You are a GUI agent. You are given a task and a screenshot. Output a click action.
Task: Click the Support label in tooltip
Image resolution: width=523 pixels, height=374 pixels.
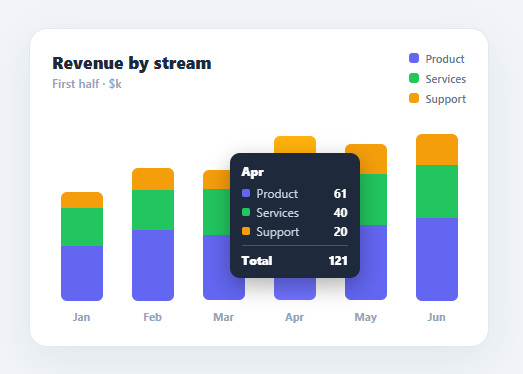[x=278, y=232]
